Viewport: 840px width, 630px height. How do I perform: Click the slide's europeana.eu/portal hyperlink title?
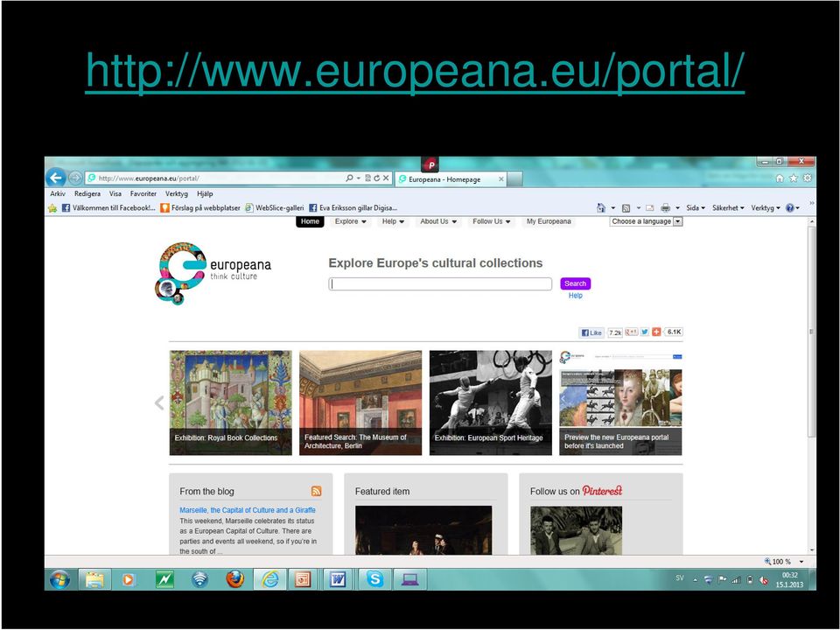415,72
